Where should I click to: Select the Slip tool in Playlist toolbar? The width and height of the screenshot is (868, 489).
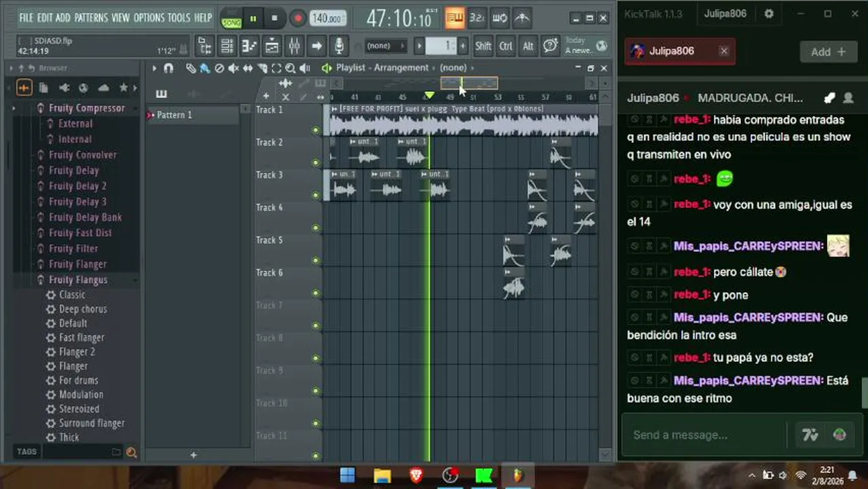[x=247, y=68]
